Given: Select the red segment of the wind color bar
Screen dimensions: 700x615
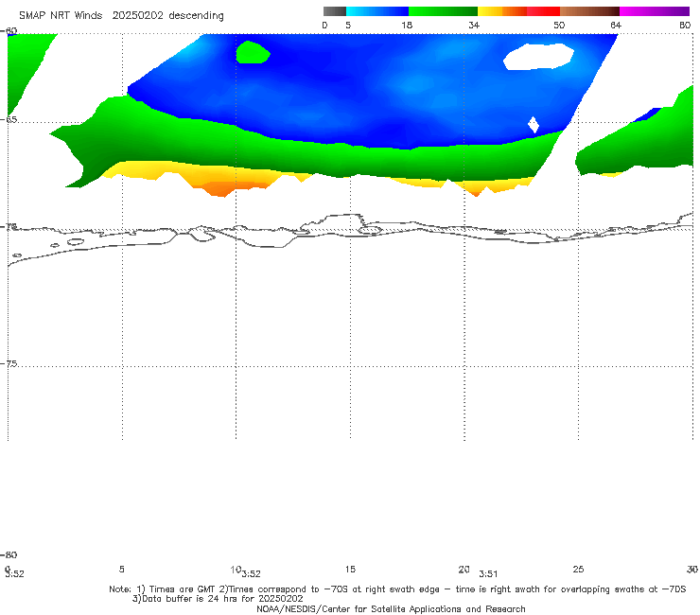Looking at the screenshot, I should pos(543,11).
